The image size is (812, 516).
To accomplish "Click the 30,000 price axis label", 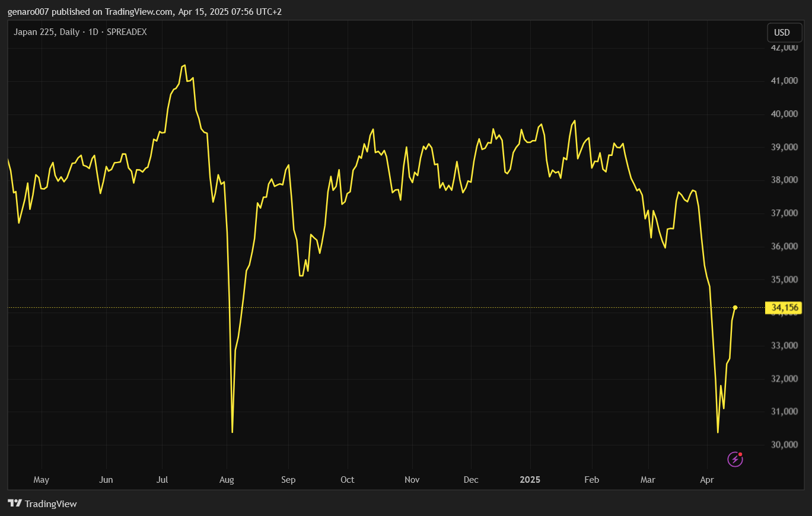I will (784, 445).
